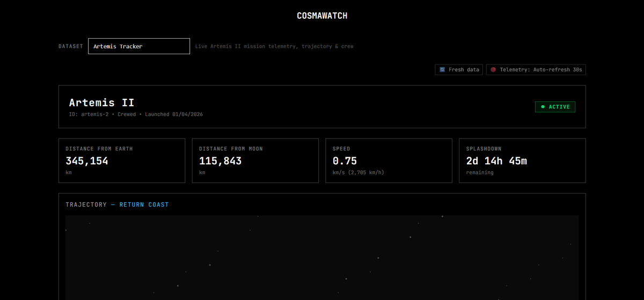Click the green dot in ACTIVE badge
This screenshot has width=644, height=300.
[543, 107]
